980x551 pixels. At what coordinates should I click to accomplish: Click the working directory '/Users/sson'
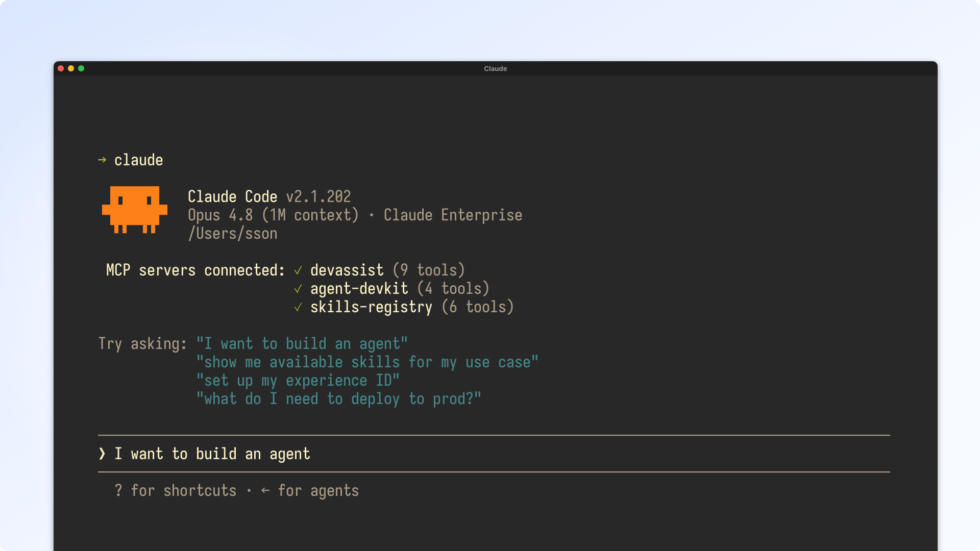pos(233,234)
